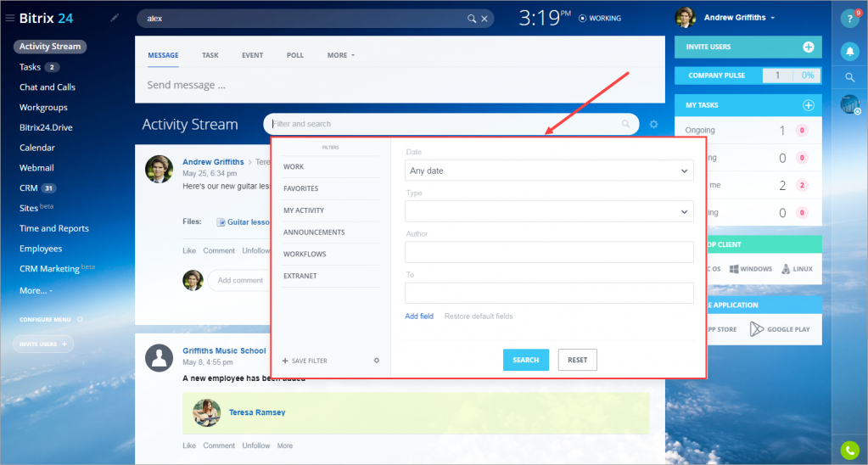Image resolution: width=868 pixels, height=465 pixels.
Task: Click Save Filter
Action: (x=305, y=361)
